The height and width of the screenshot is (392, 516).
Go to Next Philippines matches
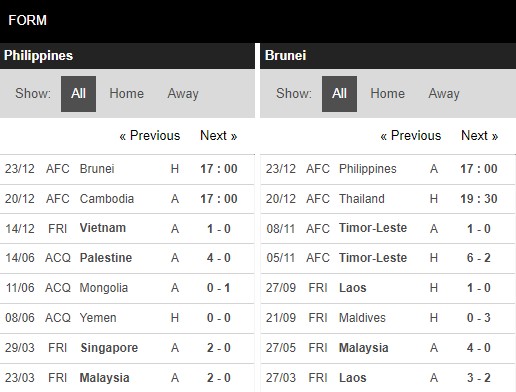click(219, 136)
